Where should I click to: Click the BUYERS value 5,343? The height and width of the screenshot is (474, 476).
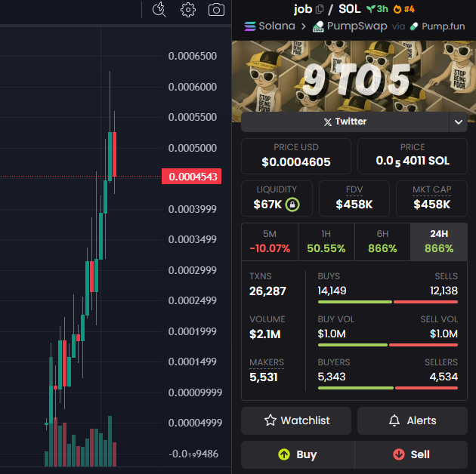point(332,377)
